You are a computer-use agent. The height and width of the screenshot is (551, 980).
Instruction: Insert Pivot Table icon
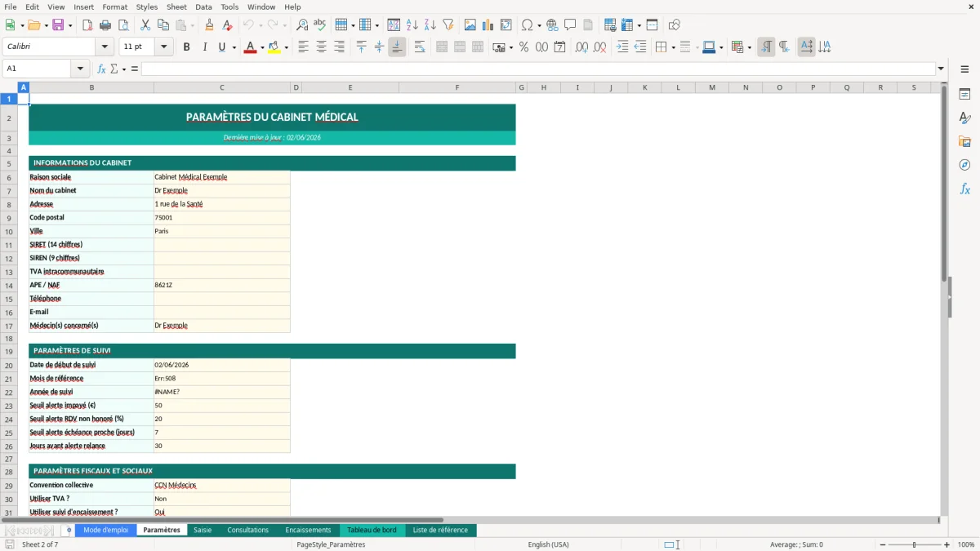[x=506, y=25]
